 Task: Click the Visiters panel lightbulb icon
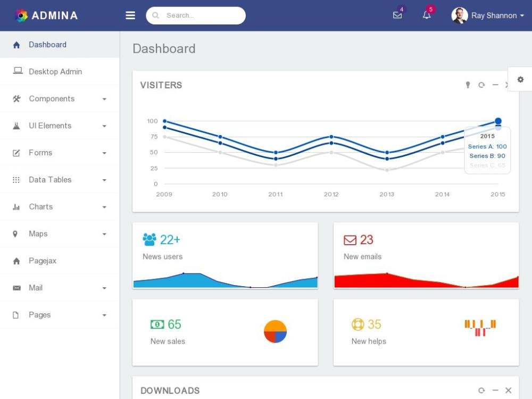pos(468,85)
